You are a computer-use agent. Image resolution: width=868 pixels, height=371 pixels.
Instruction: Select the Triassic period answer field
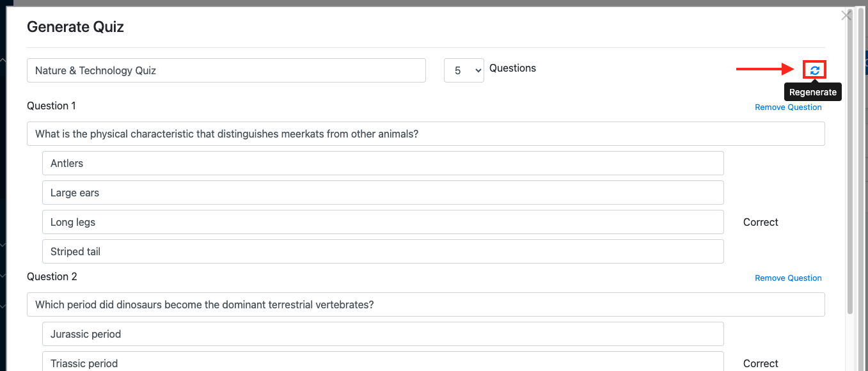click(383, 361)
